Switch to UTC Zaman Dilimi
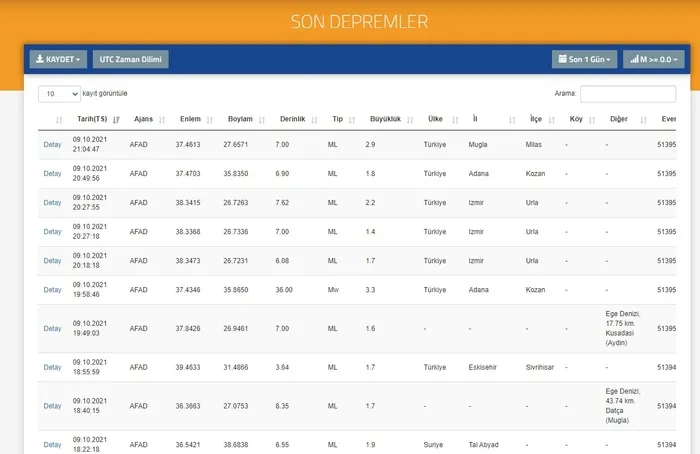 click(x=131, y=59)
